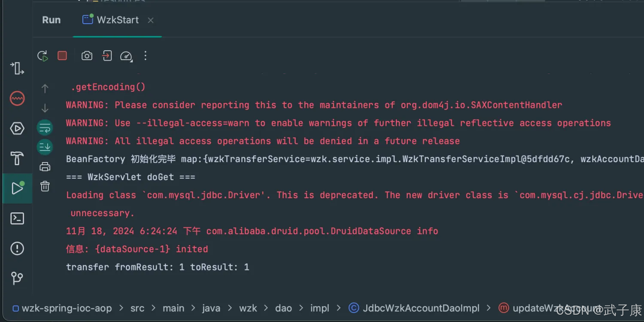Close the WzkStart tab
The width and height of the screenshot is (644, 322).
[150, 20]
